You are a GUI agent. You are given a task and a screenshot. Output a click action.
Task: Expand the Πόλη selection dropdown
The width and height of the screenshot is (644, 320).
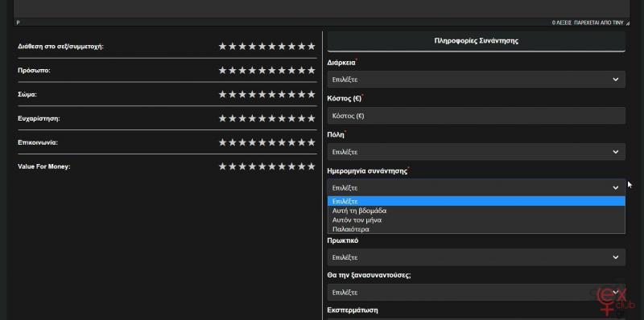pos(476,152)
